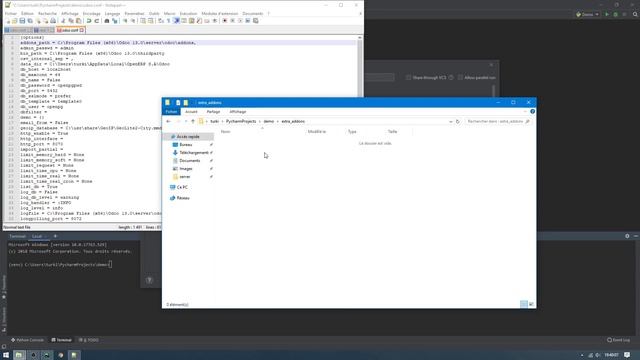Open the Demo run configuration dropdown

coord(587,14)
